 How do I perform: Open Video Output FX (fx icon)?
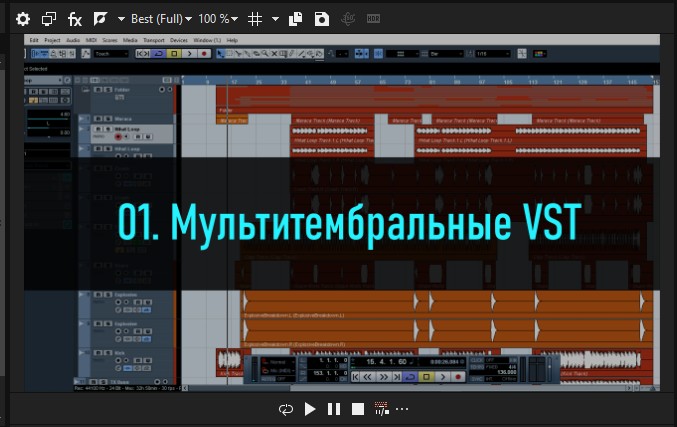click(75, 19)
